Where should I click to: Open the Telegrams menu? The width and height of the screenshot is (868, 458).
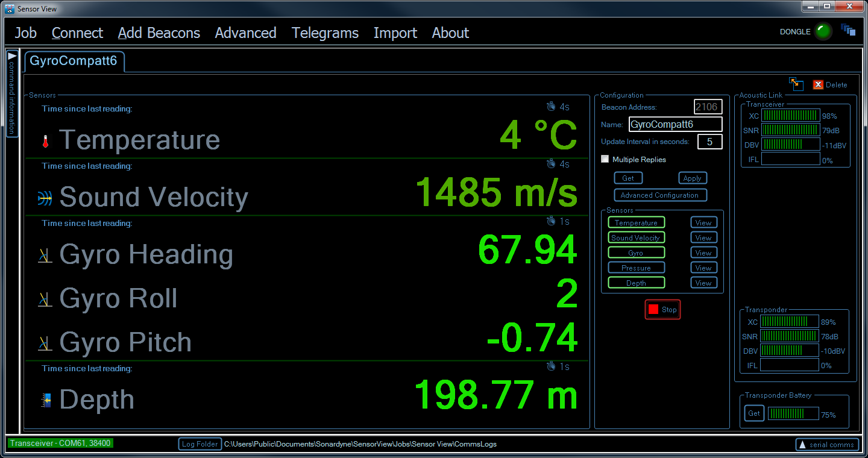pos(325,33)
